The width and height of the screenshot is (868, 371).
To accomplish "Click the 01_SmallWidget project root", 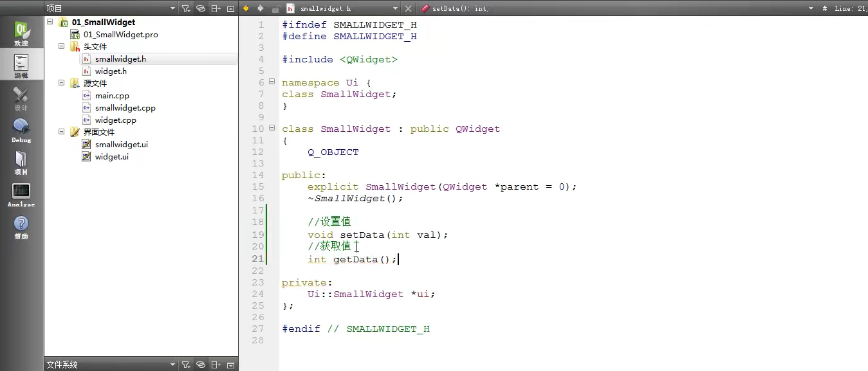I will coord(104,22).
